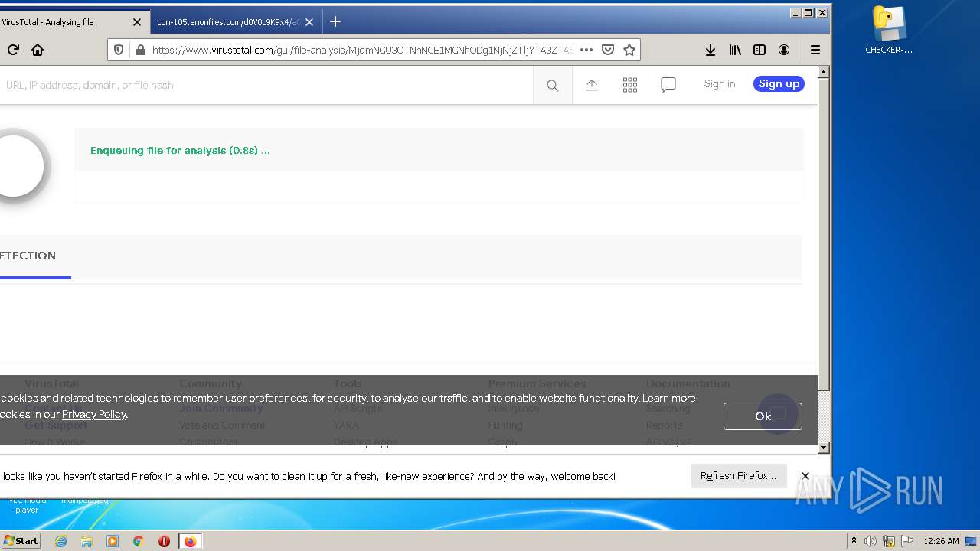Open the CHECKER desktop icon
The height and width of the screenshot is (551, 980).
(889, 31)
